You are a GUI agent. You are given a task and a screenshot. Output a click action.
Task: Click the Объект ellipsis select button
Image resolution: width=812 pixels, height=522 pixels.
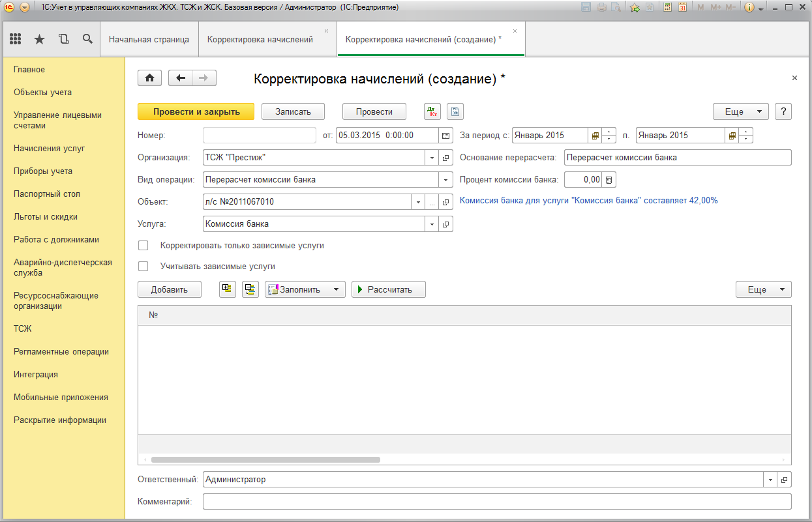pyautogui.click(x=432, y=202)
